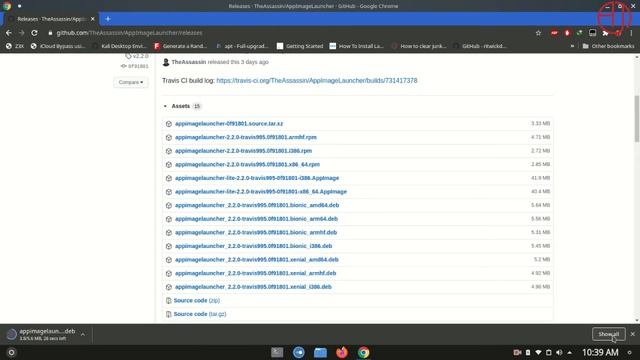
Task: Click package icon beside source.tar.xz
Action: 169,124
